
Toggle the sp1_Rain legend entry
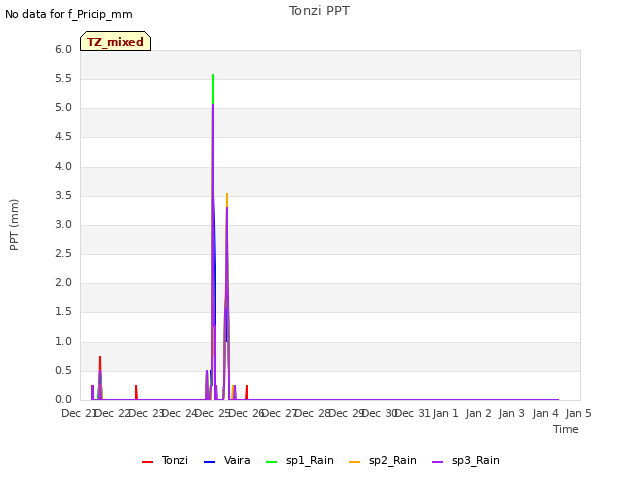(300, 460)
